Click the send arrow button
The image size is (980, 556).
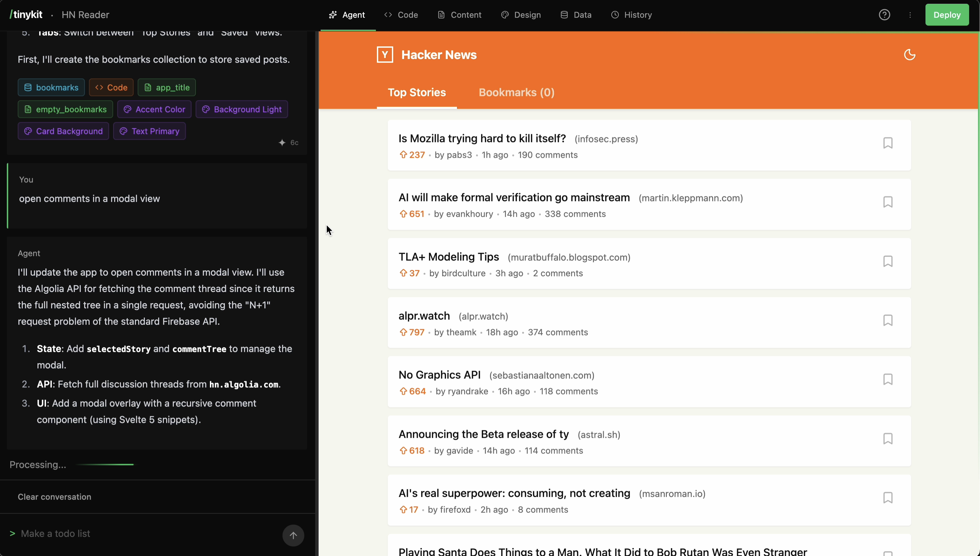coord(293,535)
